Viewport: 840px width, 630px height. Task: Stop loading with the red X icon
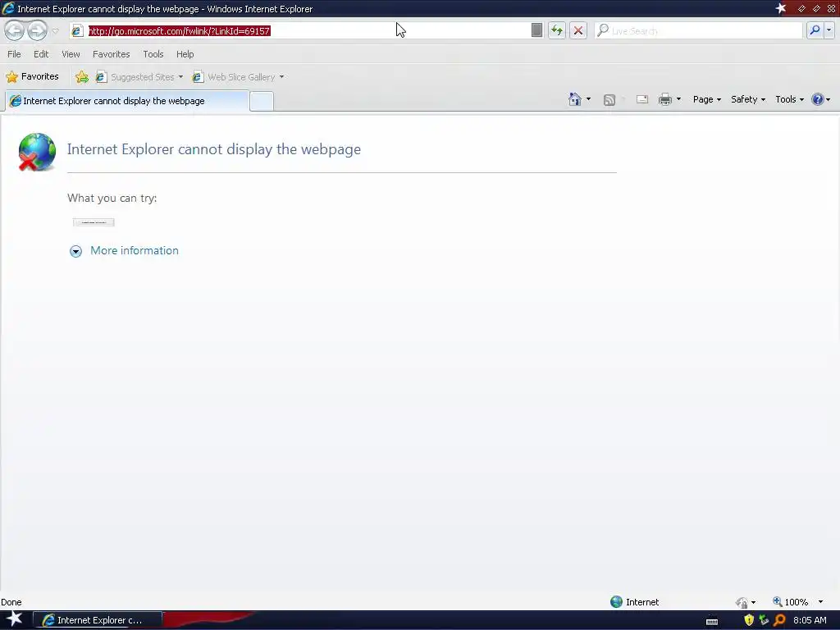coord(578,30)
